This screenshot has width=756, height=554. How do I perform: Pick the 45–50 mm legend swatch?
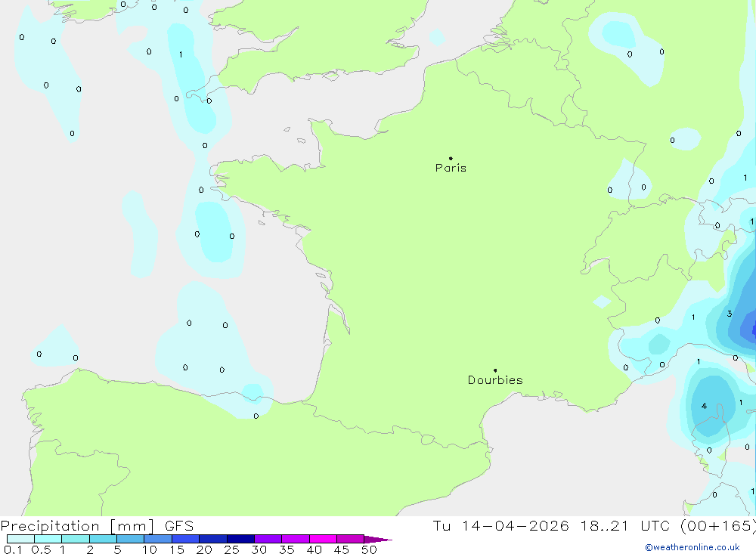pos(351,539)
